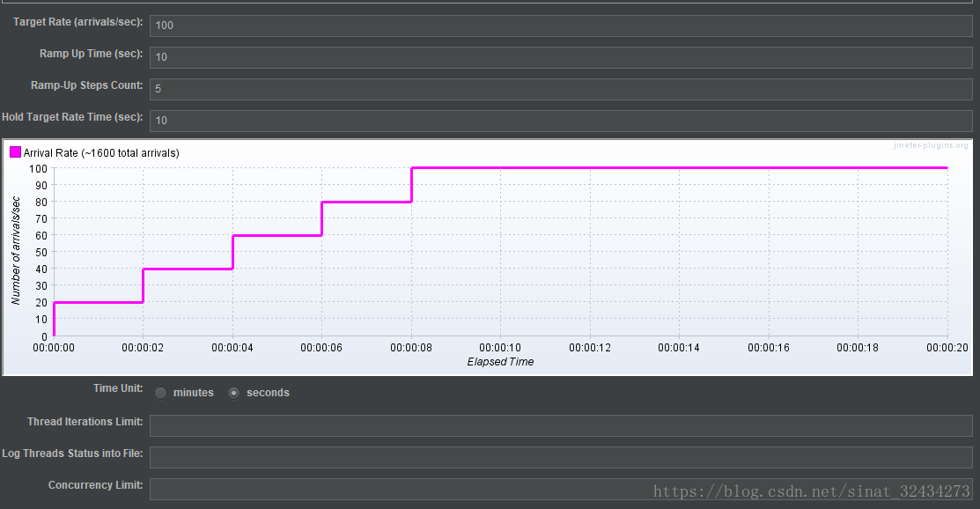The height and width of the screenshot is (509, 980).
Task: Click the 'Time Unit:' label
Action: coord(118,388)
